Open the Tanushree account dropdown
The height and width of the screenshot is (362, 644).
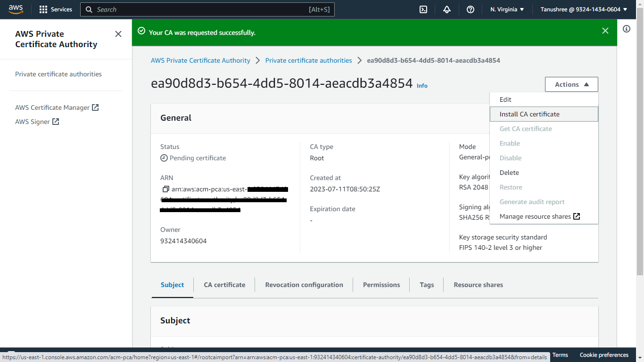coord(584,9)
